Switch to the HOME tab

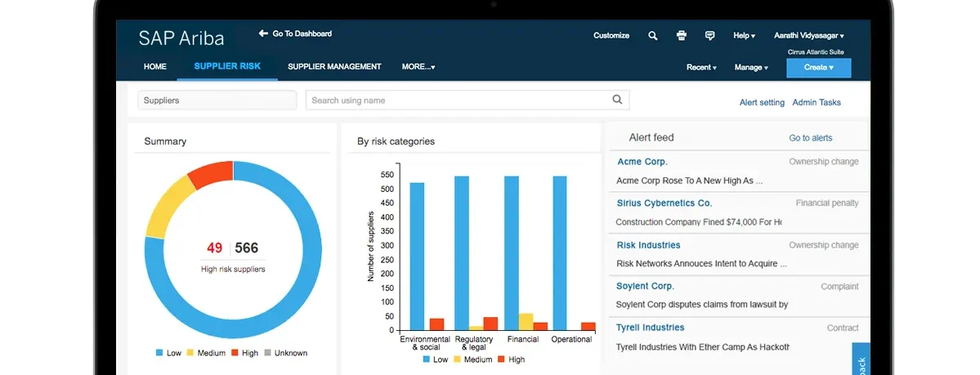(x=155, y=67)
